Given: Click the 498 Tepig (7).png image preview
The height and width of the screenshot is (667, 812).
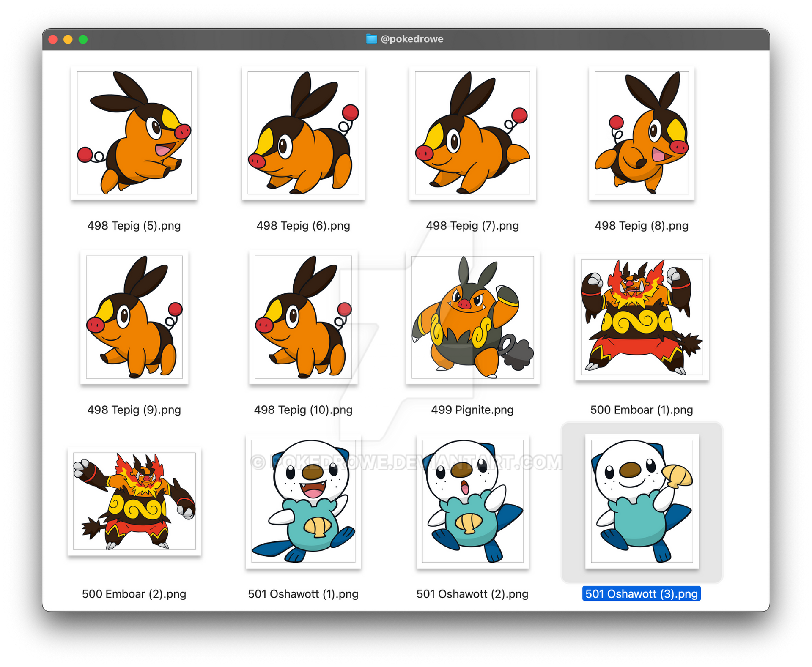Looking at the screenshot, I should [472, 133].
